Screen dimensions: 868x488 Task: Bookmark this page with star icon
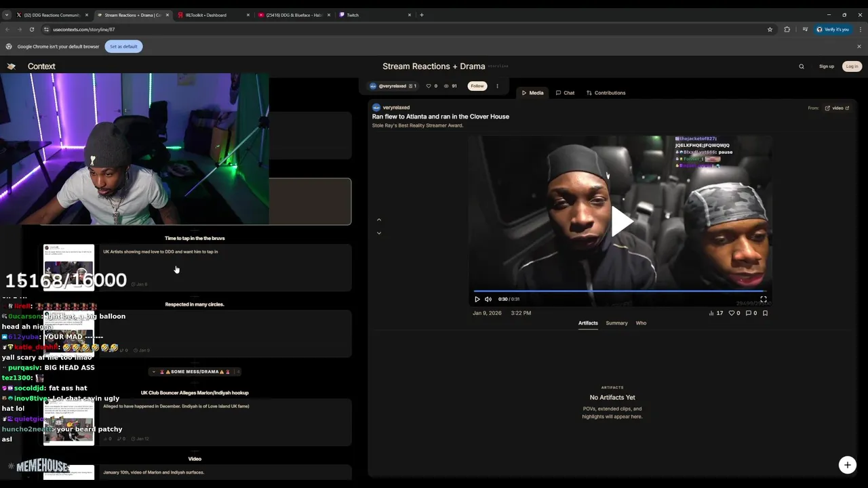770,30
